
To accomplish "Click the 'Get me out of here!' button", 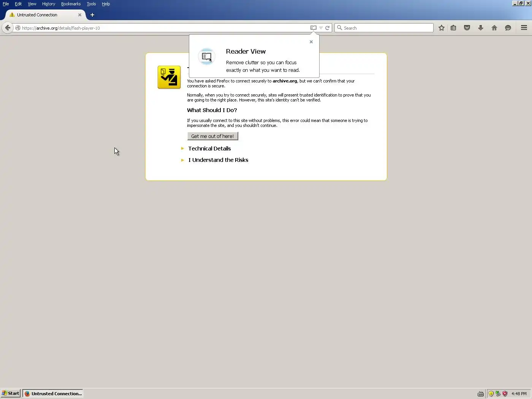I will [212, 136].
